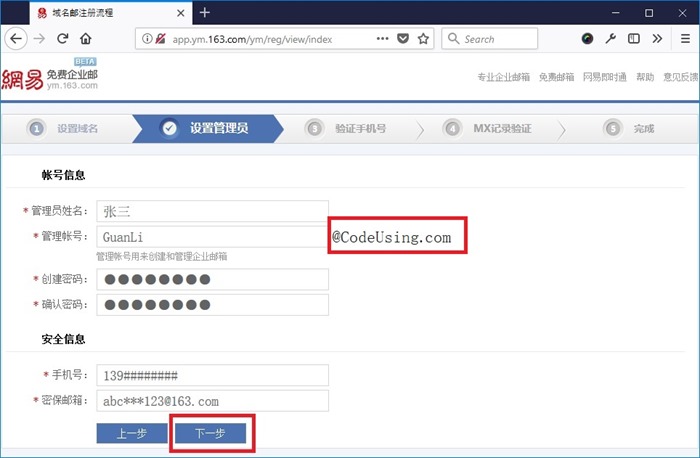Focus the browser Search field
Screen dimensions: 700x458
click(490, 39)
